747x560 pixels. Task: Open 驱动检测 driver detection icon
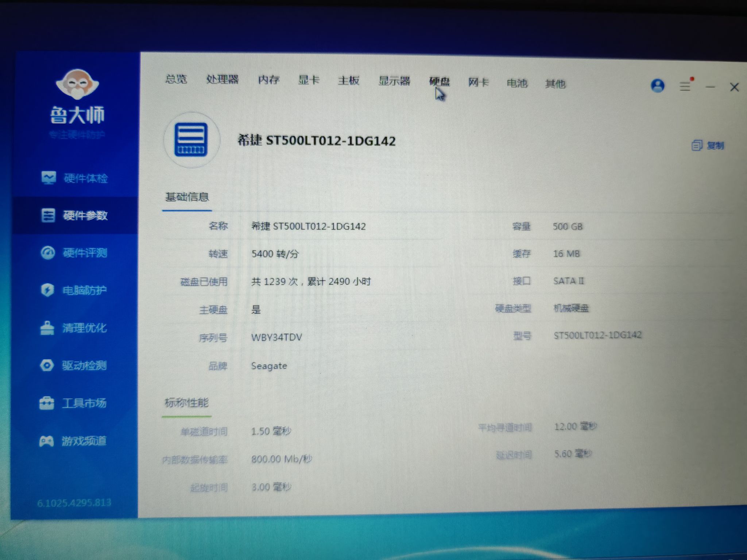[x=47, y=365]
